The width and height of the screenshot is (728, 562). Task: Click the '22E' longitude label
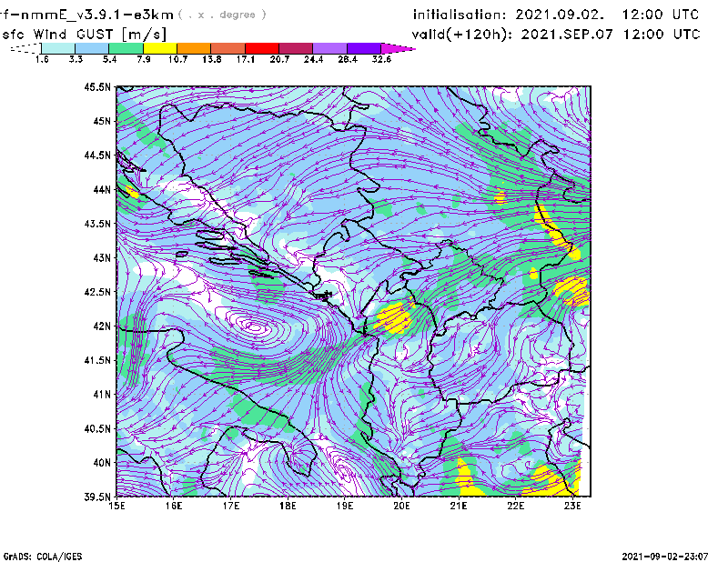pyautogui.click(x=515, y=506)
